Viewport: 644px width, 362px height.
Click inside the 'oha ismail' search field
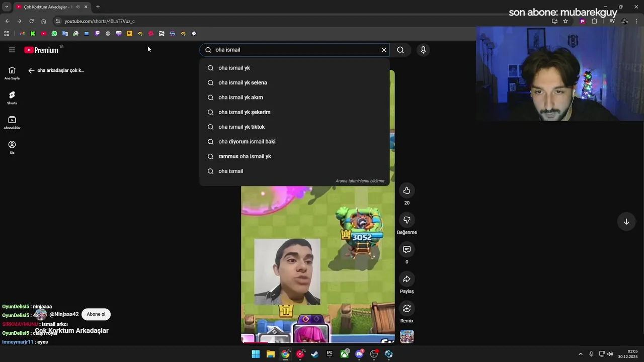pyautogui.click(x=294, y=50)
